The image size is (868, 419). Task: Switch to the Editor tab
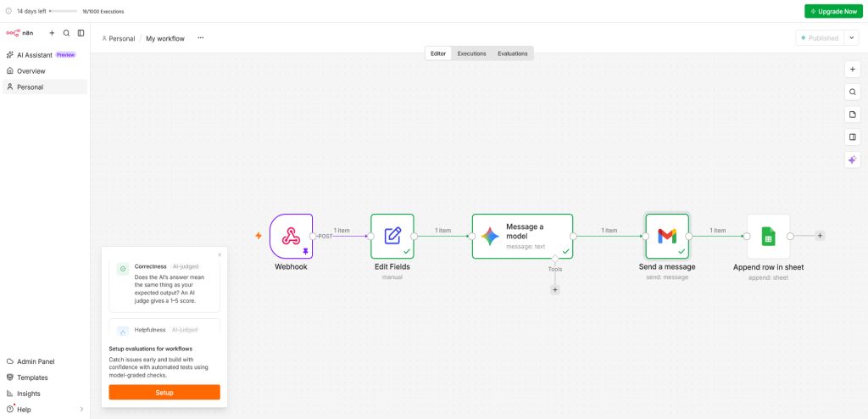coord(438,53)
